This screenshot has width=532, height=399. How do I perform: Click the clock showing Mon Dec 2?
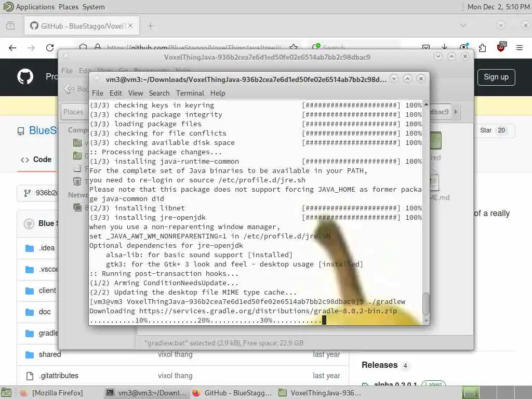[498, 7]
